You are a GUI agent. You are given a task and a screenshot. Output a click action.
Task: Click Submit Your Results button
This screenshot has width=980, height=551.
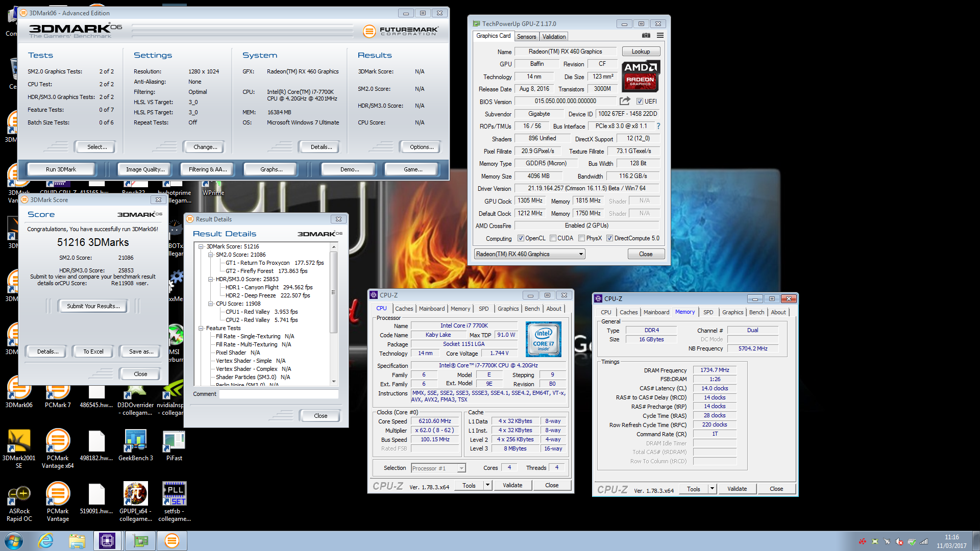click(x=93, y=306)
